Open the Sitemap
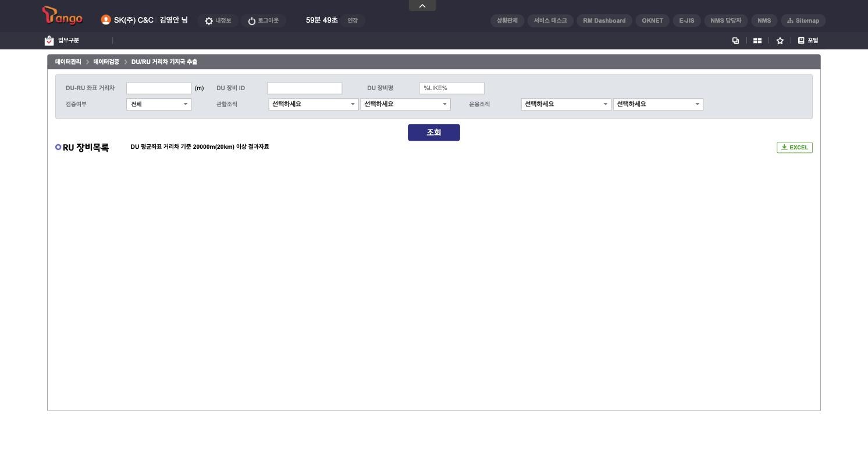The image size is (868, 472). point(803,21)
